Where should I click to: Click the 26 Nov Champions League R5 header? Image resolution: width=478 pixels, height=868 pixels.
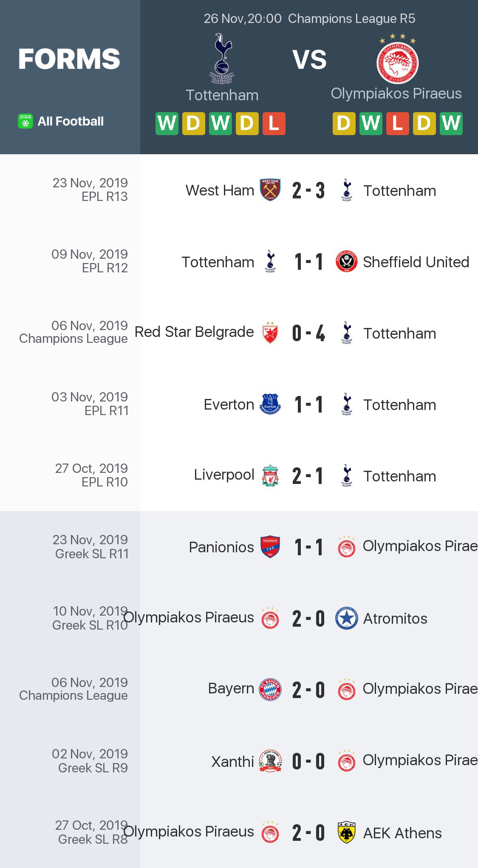309,19
